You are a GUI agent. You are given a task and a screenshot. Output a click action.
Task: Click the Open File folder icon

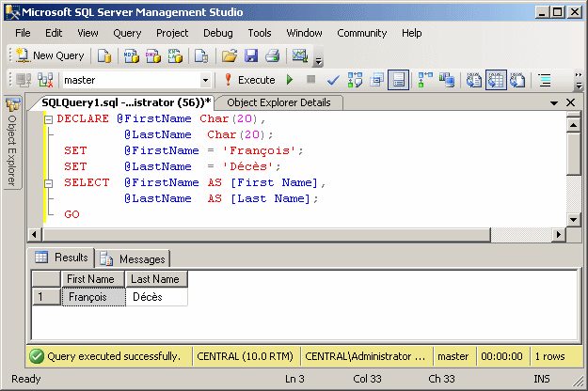pyautogui.click(x=230, y=55)
